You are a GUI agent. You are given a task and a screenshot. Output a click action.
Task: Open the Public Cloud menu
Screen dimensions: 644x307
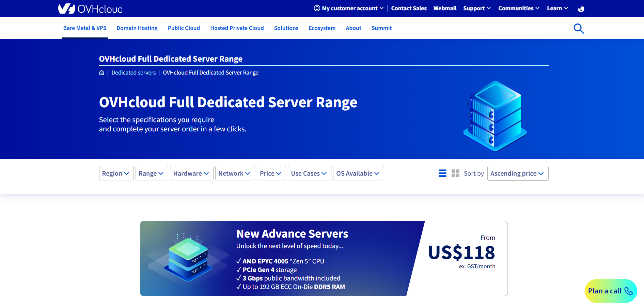pyautogui.click(x=184, y=28)
